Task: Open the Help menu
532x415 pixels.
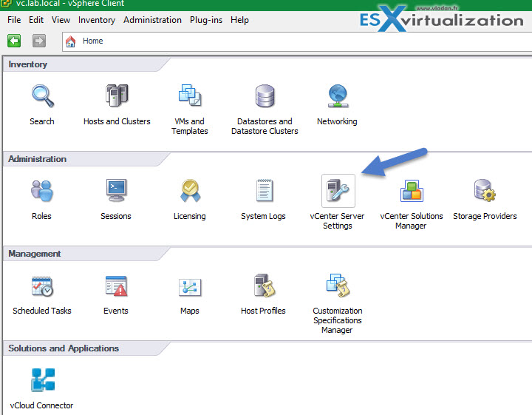Action: 239,21
